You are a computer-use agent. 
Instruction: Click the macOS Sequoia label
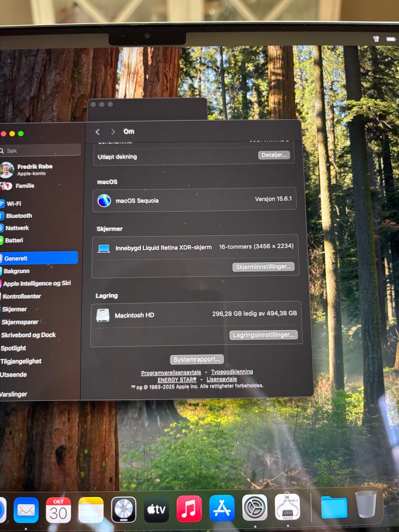(x=137, y=201)
